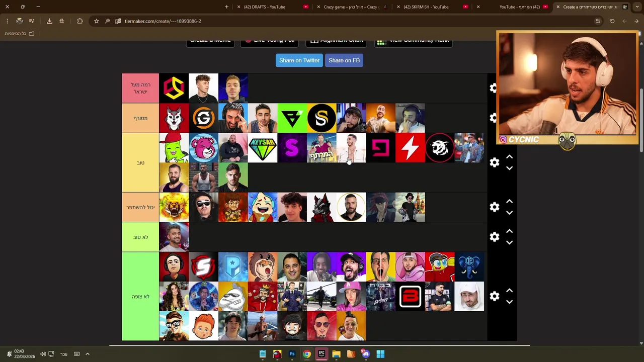644x362 pixels.
Task: Select the Create a tier list tab
Action: click(x=594, y=7)
